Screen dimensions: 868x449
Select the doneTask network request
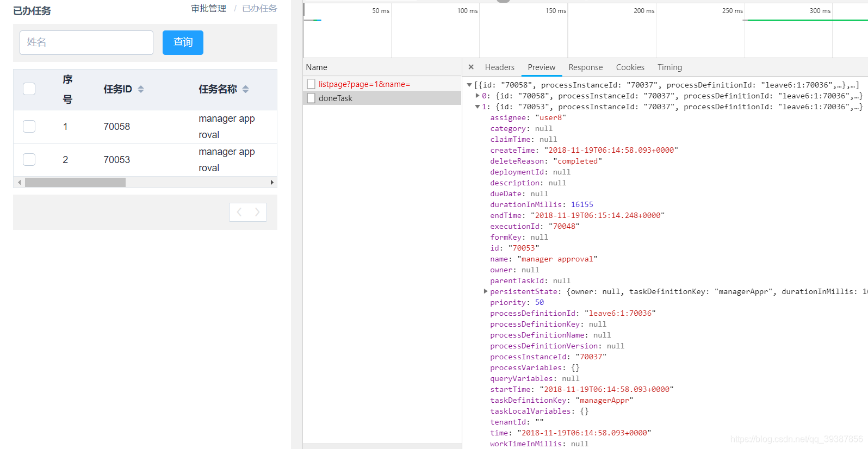coord(336,98)
